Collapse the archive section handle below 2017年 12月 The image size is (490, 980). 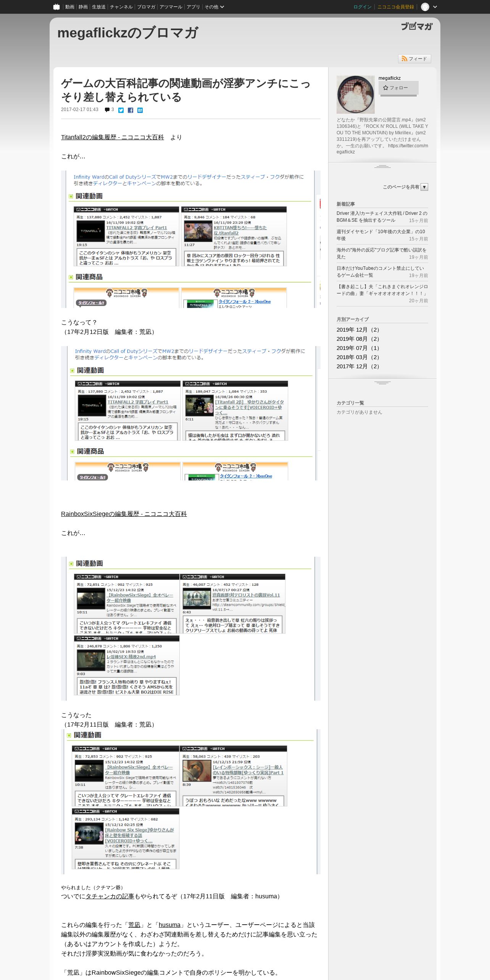[382, 383]
